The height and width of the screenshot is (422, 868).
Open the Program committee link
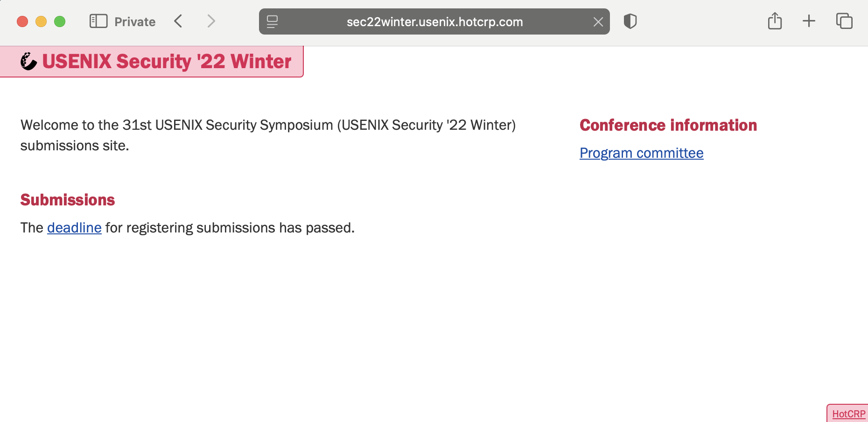[x=641, y=153]
